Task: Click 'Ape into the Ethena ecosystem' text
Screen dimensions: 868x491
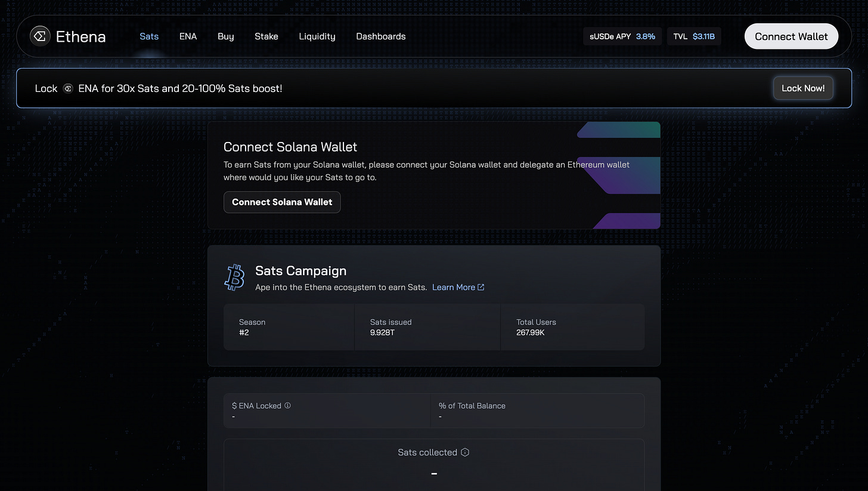Action: pyautogui.click(x=341, y=288)
